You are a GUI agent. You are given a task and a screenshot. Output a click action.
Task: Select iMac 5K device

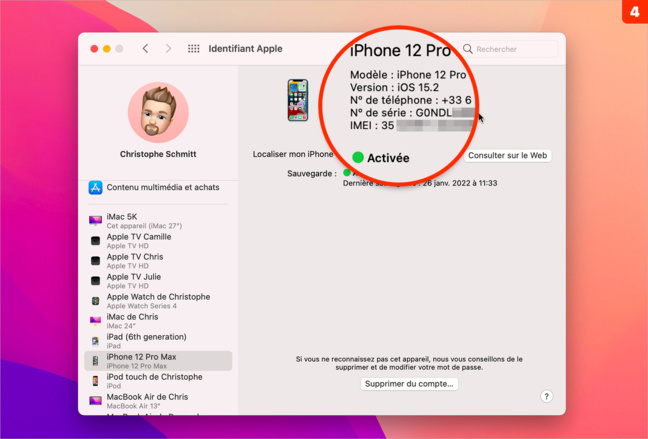pos(158,221)
